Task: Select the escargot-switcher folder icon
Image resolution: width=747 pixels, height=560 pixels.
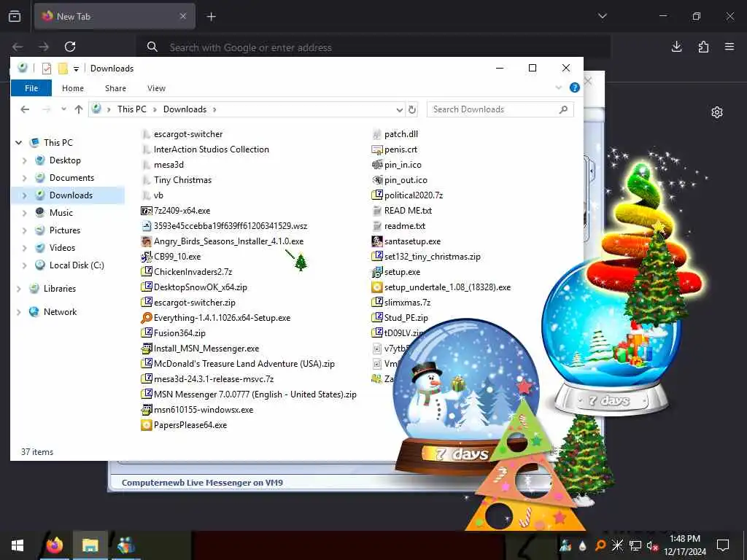Action: click(x=146, y=134)
